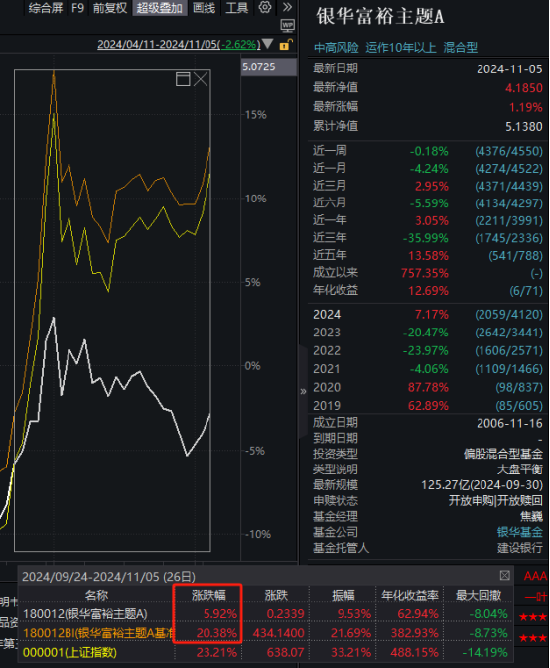
Task: Toggle the 超级叠加 overlay mode
Action: (x=160, y=8)
